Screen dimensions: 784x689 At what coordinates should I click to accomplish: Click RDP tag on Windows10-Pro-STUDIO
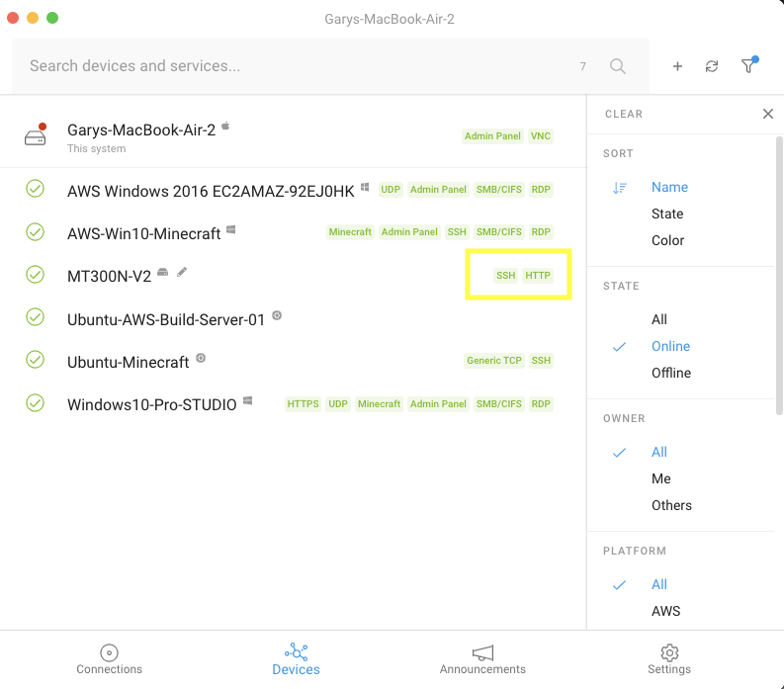click(541, 404)
